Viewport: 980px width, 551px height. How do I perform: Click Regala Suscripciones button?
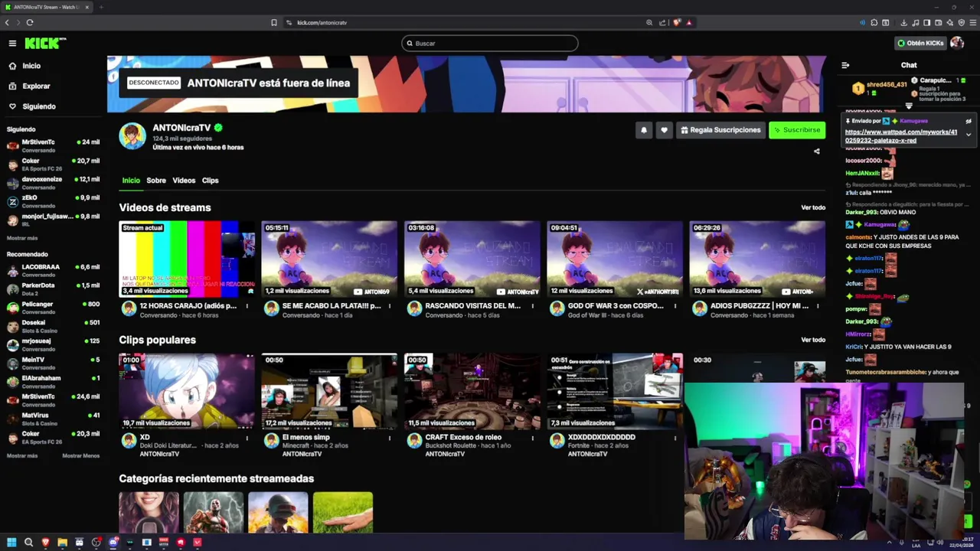pos(720,130)
